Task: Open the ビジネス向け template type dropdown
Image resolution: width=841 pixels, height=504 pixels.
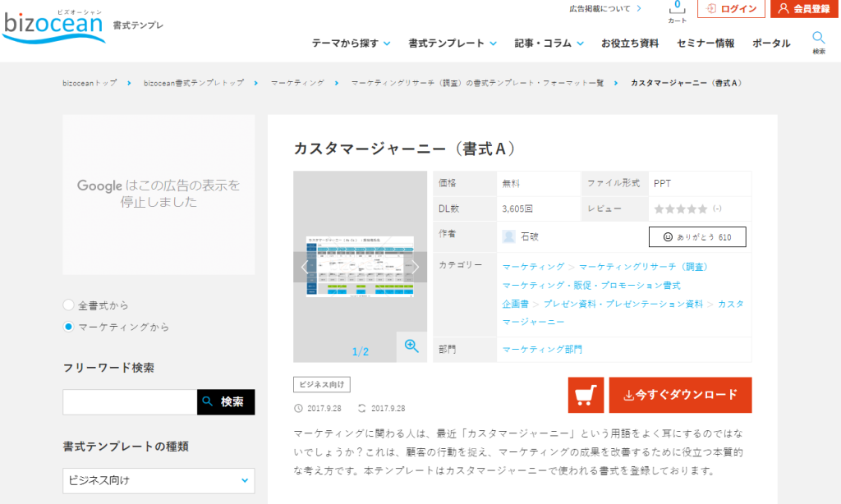Action: point(159,480)
